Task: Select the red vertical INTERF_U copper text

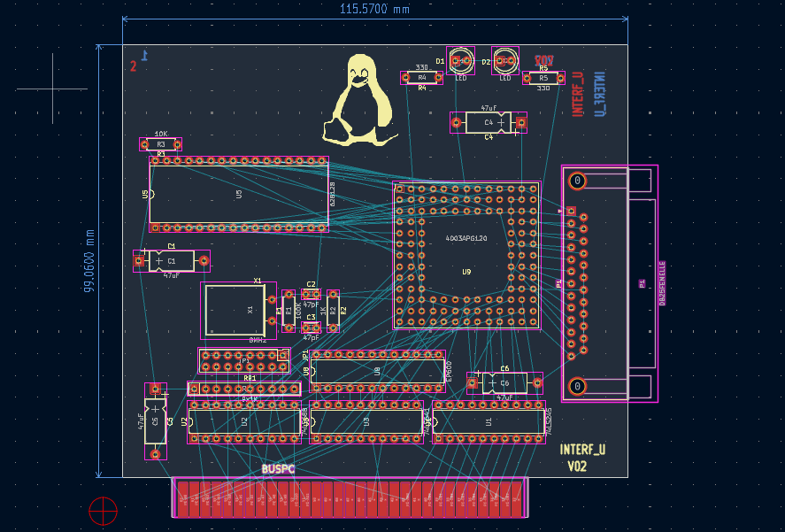Action: coord(578,94)
